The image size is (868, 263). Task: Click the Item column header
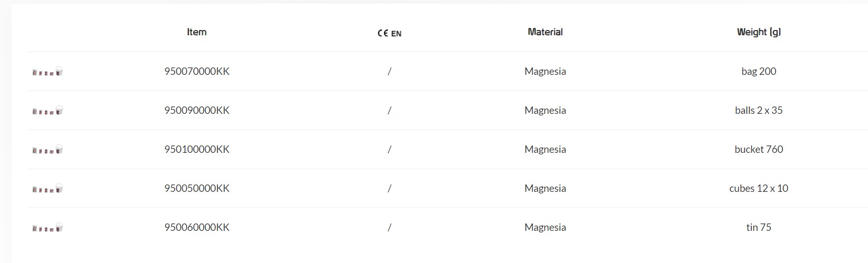coord(196,32)
